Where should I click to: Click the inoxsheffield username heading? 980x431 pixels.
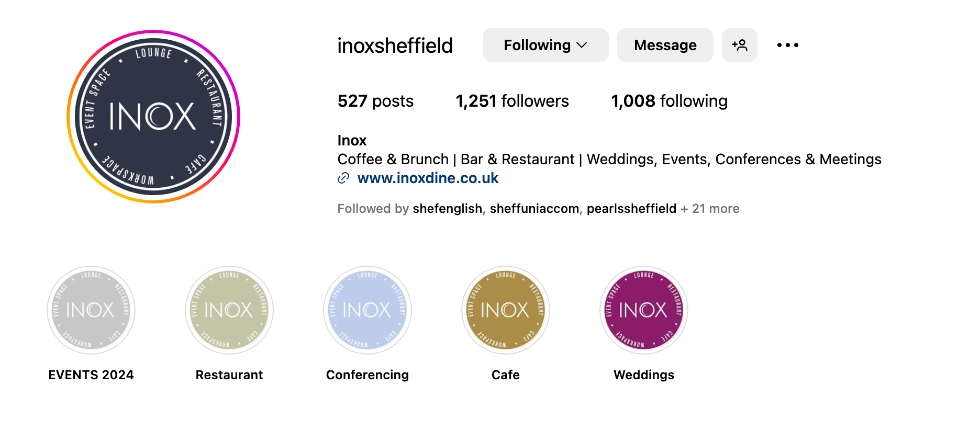click(395, 46)
